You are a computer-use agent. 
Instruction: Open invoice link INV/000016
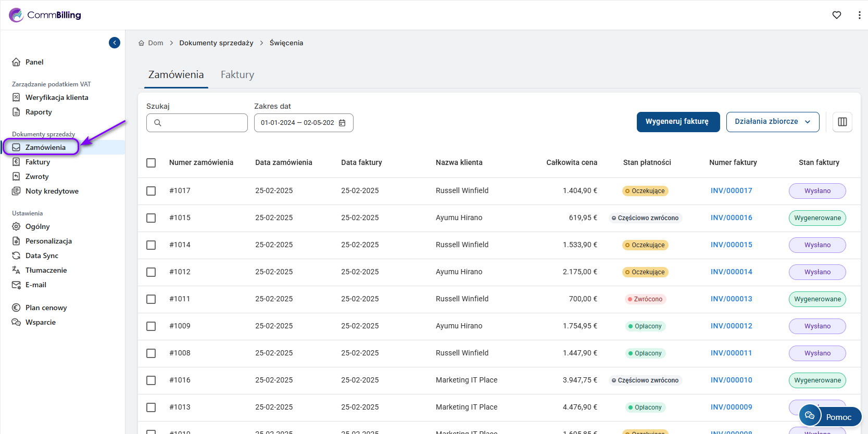point(731,218)
